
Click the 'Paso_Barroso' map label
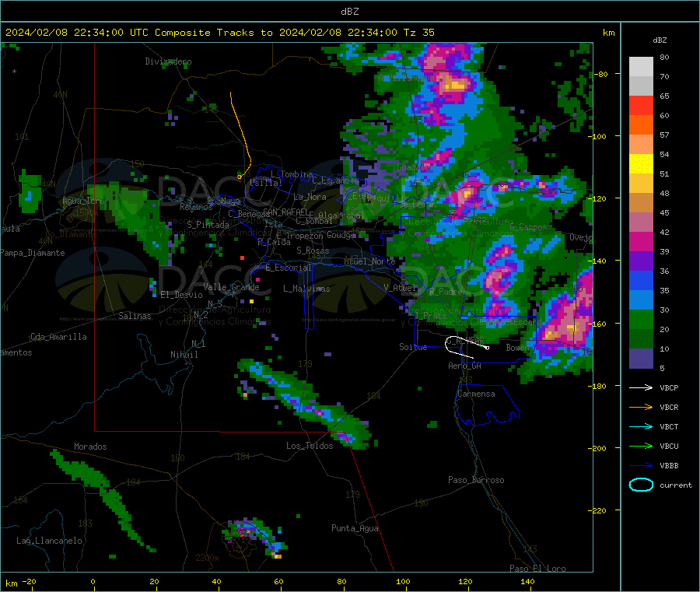click(x=476, y=480)
